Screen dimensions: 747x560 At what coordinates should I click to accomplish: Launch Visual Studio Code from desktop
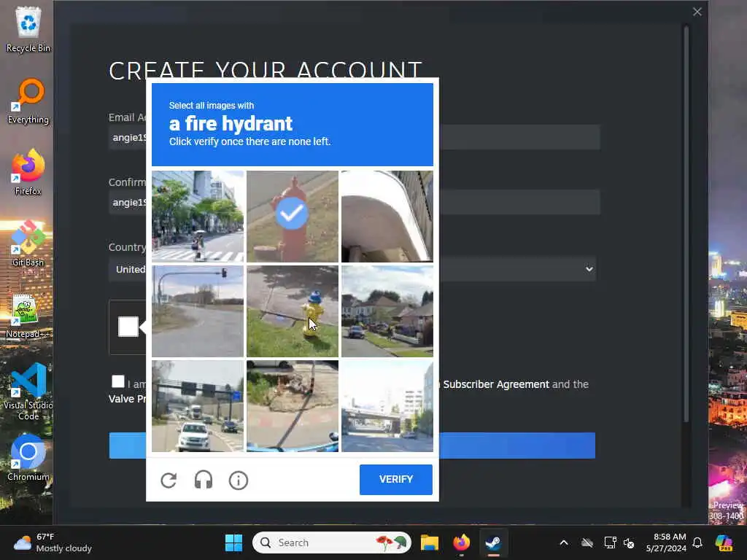click(28, 392)
